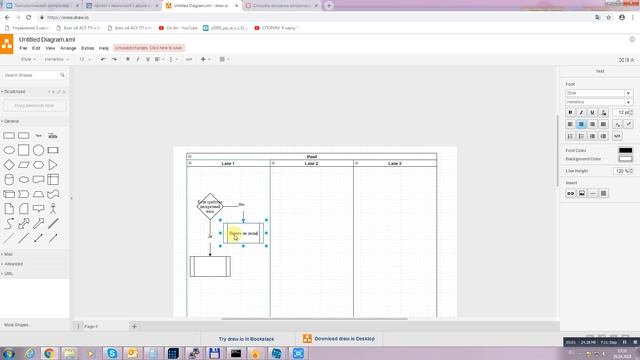The height and width of the screenshot is (360, 640).
Task: Click the Line Height value field
Action: [x=622, y=171]
